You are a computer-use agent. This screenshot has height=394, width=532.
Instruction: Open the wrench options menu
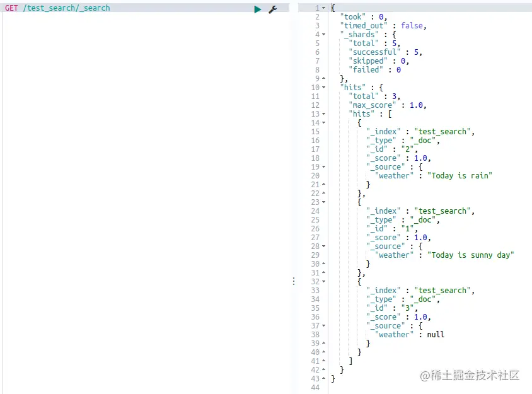tap(272, 9)
